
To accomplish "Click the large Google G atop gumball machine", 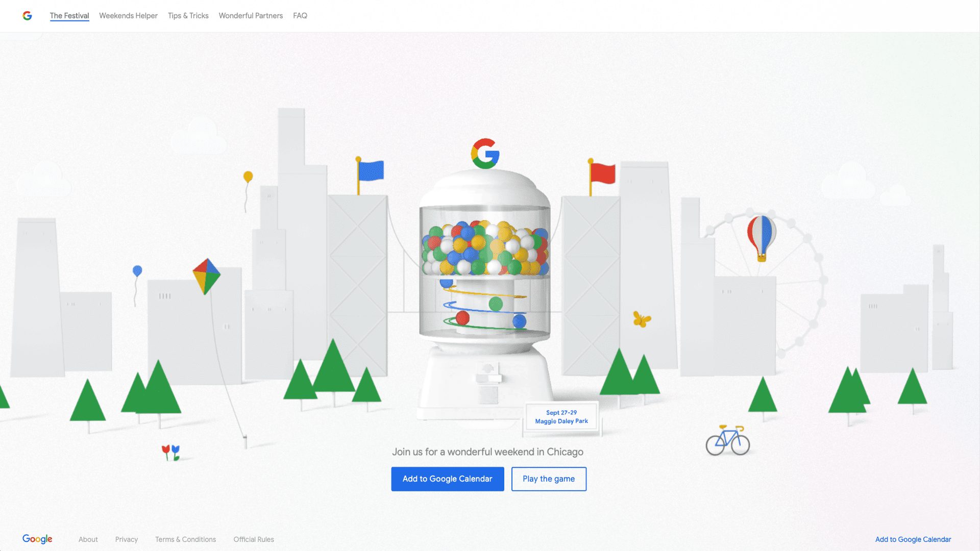I will click(485, 154).
